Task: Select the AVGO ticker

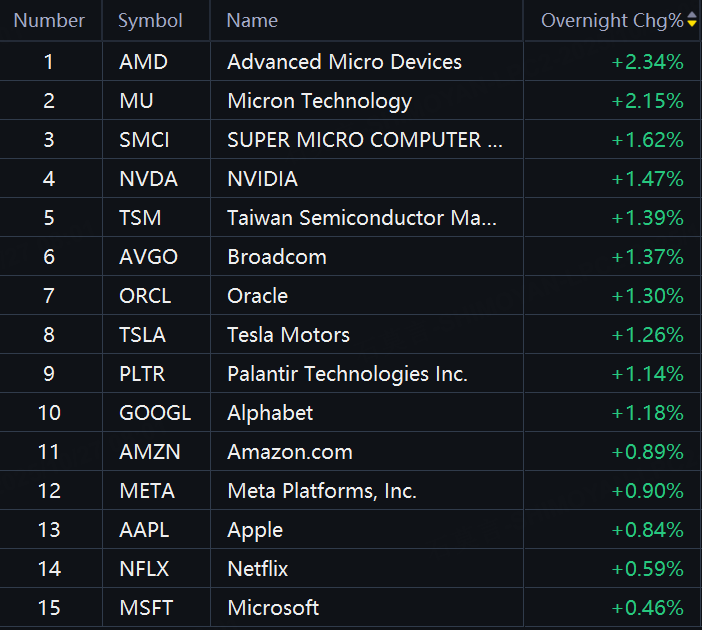Action: click(148, 257)
